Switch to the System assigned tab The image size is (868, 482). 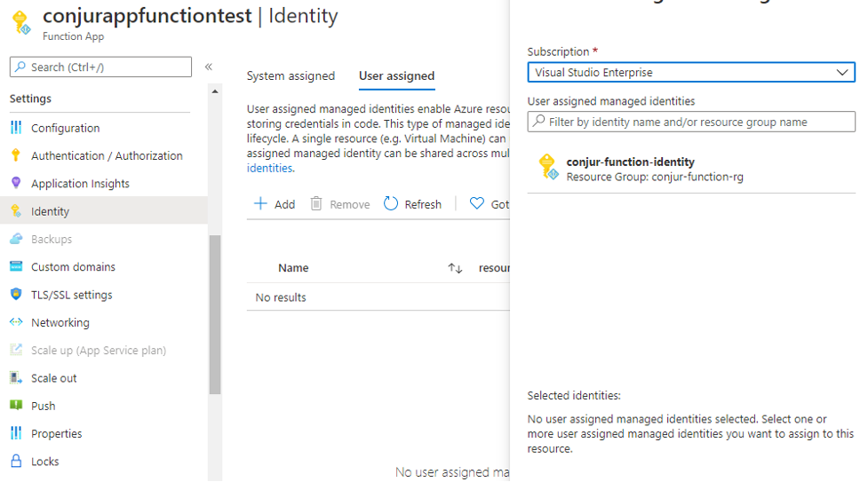tap(291, 76)
